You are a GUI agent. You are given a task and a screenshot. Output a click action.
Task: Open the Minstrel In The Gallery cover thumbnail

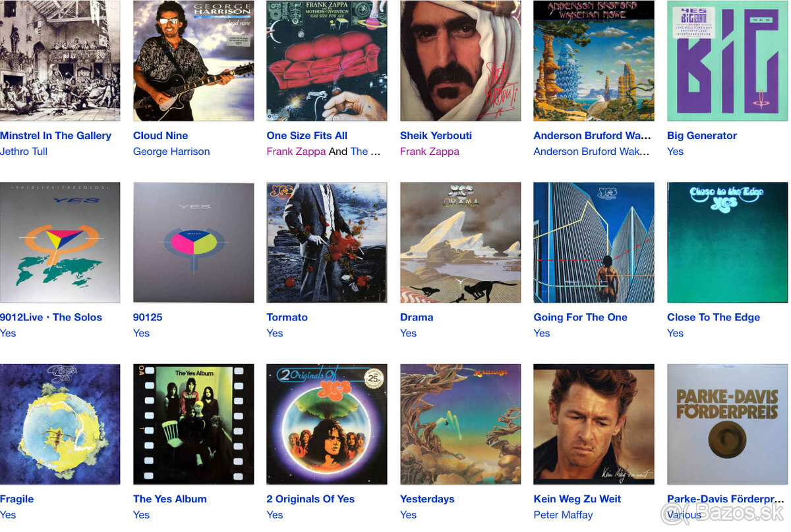pos(60,61)
